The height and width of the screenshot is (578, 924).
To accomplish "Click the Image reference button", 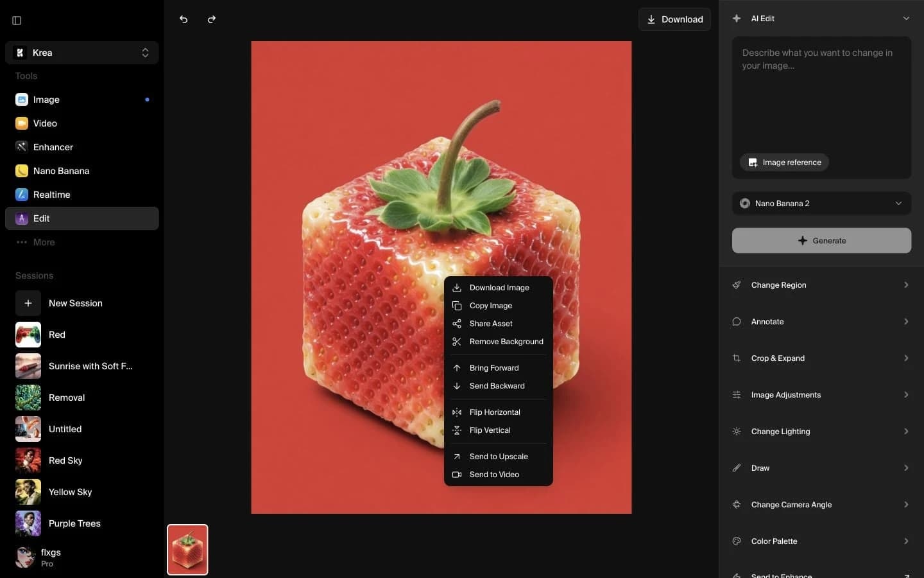I will click(x=784, y=162).
